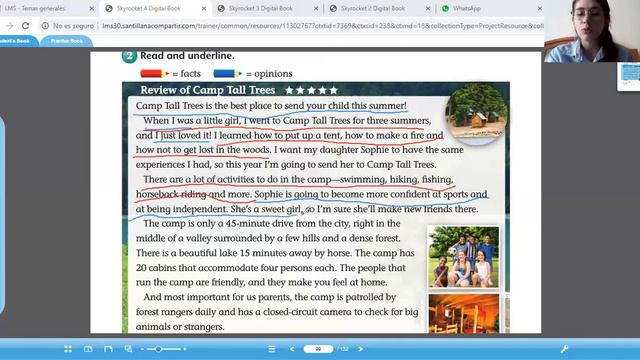Click the '= opinions' legend label
This screenshot has width=640, height=360.
[269, 73]
